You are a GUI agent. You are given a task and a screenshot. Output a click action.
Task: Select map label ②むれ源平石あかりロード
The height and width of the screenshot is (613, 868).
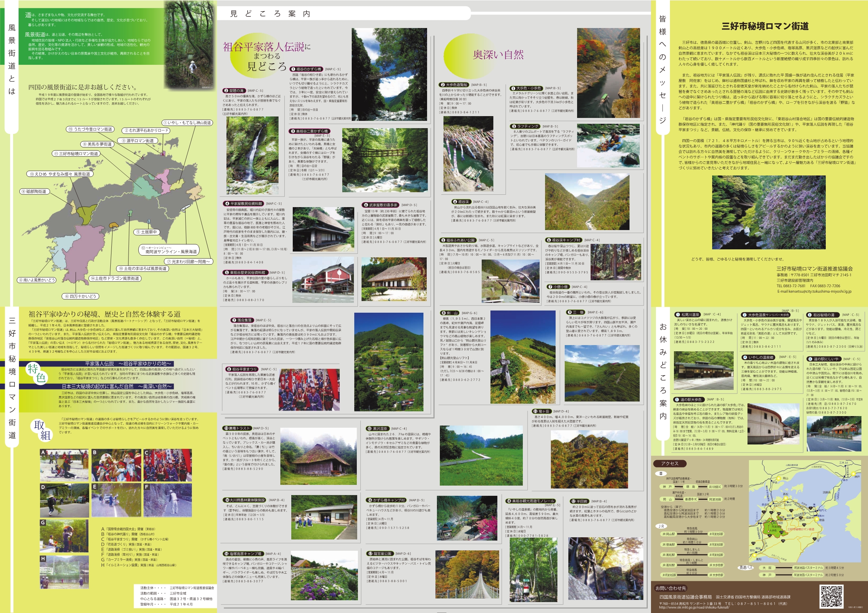pyautogui.click(x=146, y=130)
